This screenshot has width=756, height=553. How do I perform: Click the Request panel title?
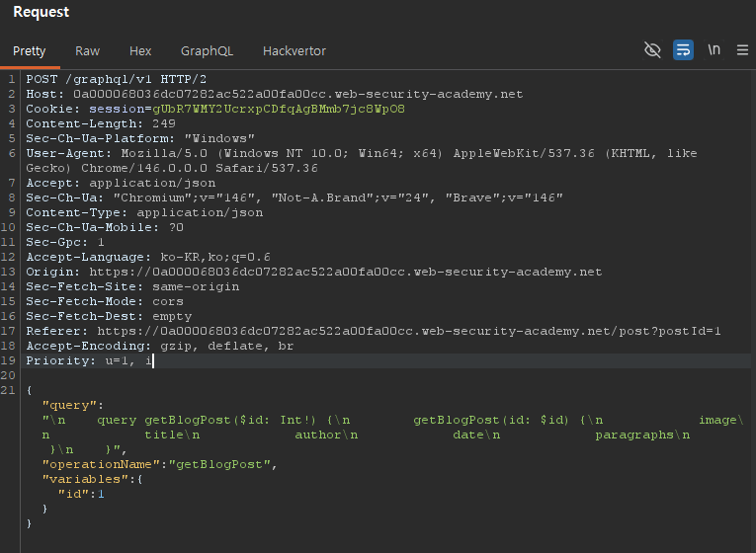[x=42, y=12]
